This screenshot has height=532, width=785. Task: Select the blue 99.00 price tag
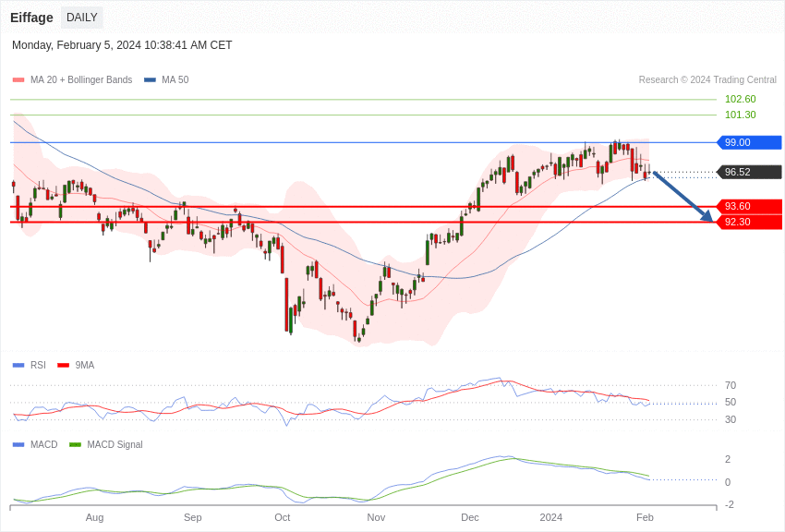pyautogui.click(x=750, y=142)
